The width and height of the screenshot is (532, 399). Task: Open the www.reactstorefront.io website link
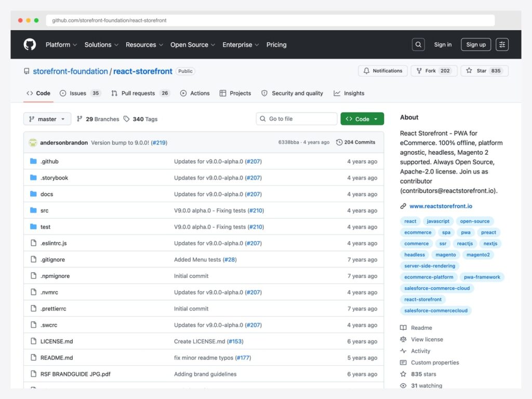pyautogui.click(x=441, y=206)
